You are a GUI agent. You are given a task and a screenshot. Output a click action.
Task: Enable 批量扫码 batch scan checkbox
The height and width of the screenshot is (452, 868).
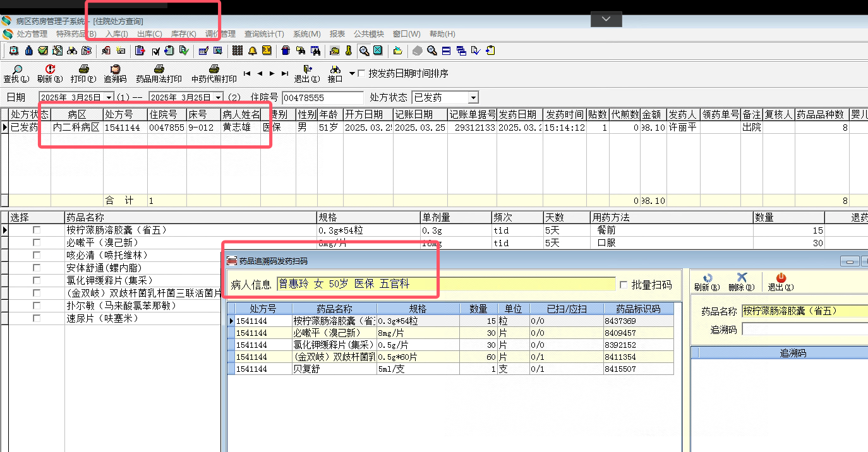624,285
